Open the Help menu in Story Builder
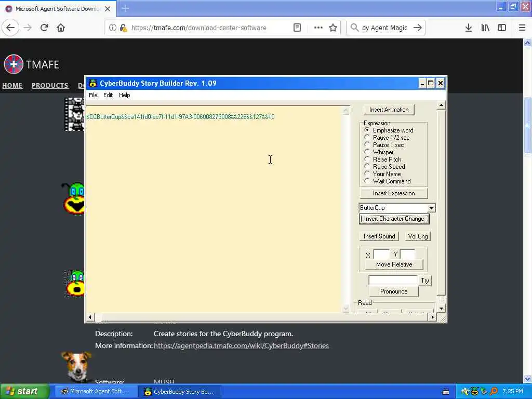The image size is (532, 399). (x=124, y=95)
